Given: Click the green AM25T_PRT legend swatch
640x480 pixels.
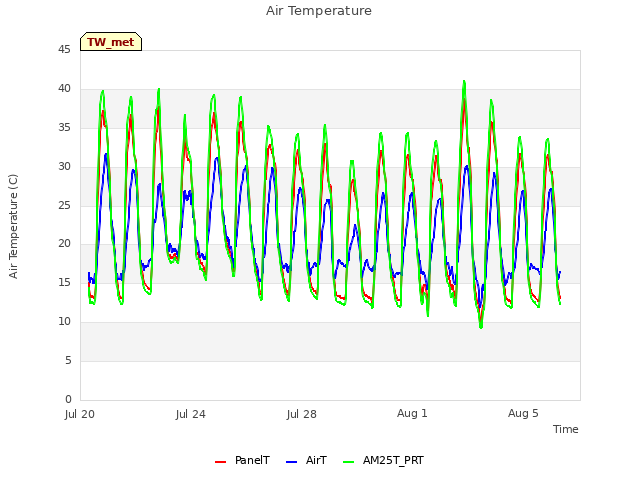Looking at the screenshot, I should click(x=349, y=462).
